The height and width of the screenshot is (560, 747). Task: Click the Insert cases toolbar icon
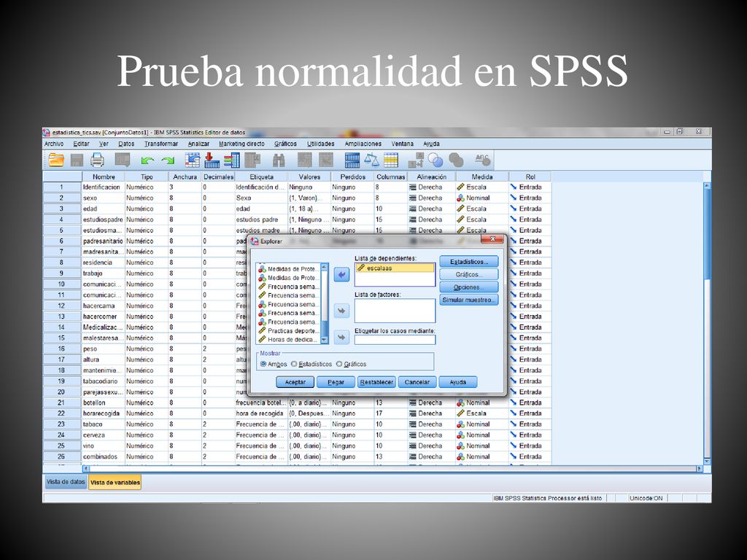pyautogui.click(x=304, y=160)
